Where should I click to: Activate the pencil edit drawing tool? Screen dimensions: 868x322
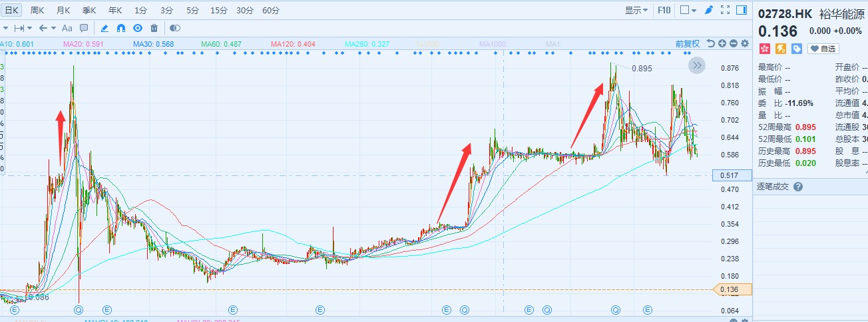105,28
